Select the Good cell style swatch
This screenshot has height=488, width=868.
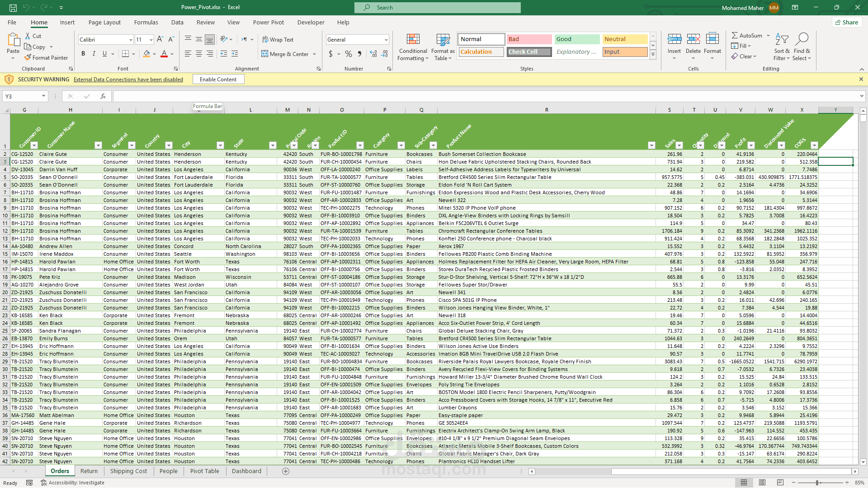[x=576, y=39]
